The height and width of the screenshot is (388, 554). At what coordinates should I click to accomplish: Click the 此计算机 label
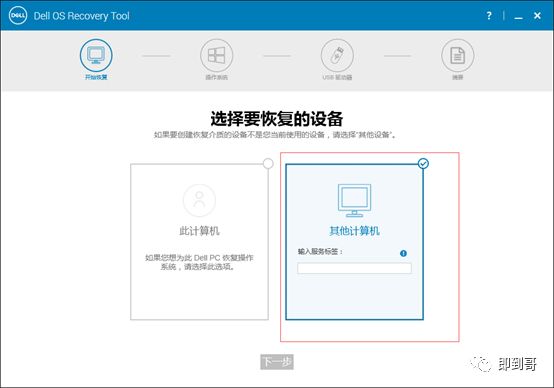coord(199,231)
